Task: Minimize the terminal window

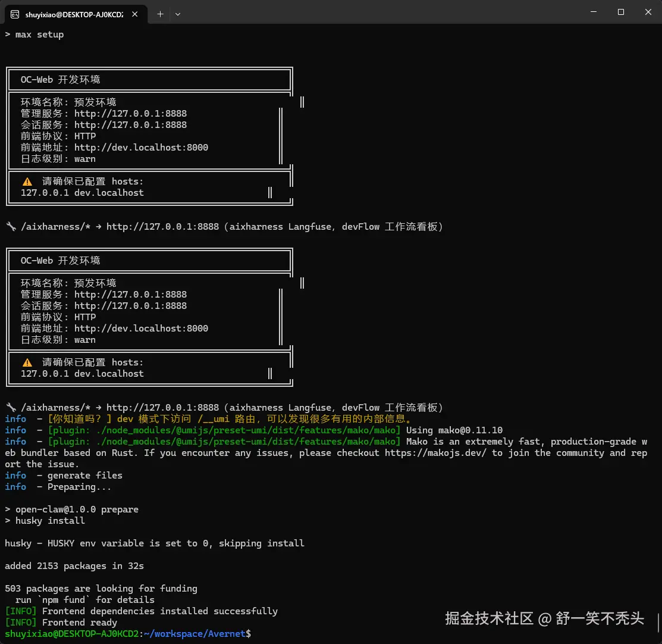Action: pyautogui.click(x=593, y=12)
